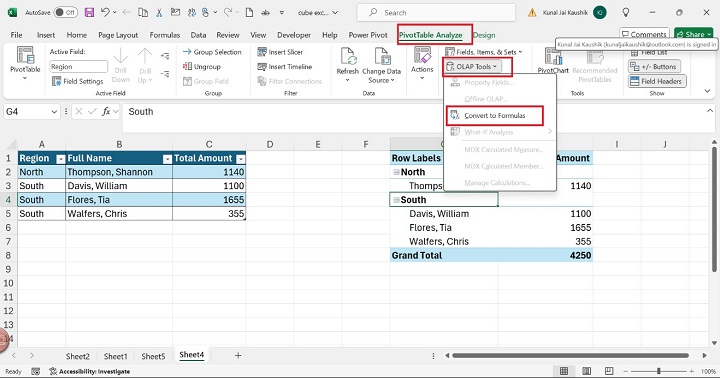The height and width of the screenshot is (378, 720).
Task: Open the Actions button
Action: 422,63
